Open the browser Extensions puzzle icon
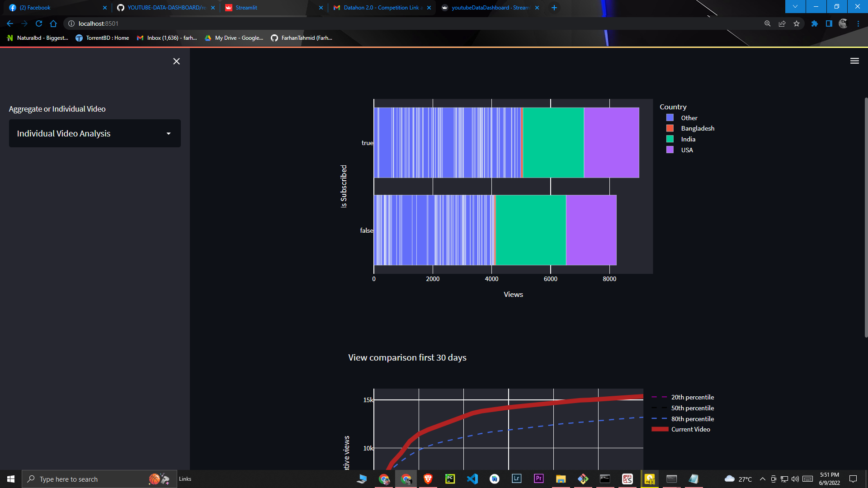The image size is (868, 488). pos(815,23)
